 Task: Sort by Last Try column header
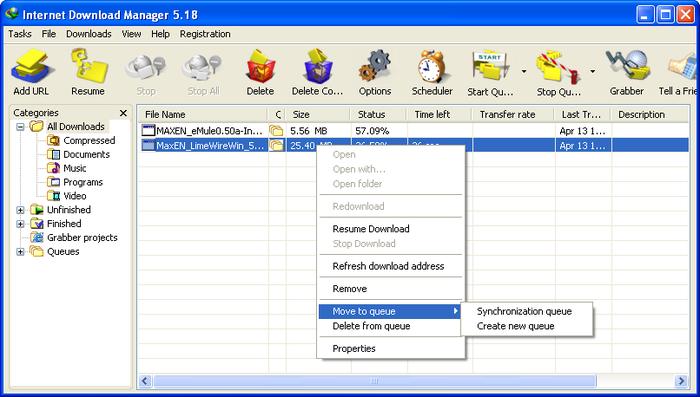coord(583,114)
